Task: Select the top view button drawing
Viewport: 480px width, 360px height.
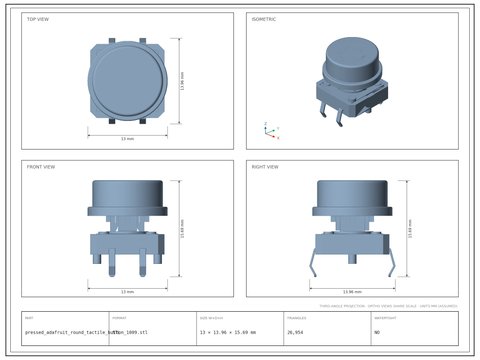Action: pos(127,81)
